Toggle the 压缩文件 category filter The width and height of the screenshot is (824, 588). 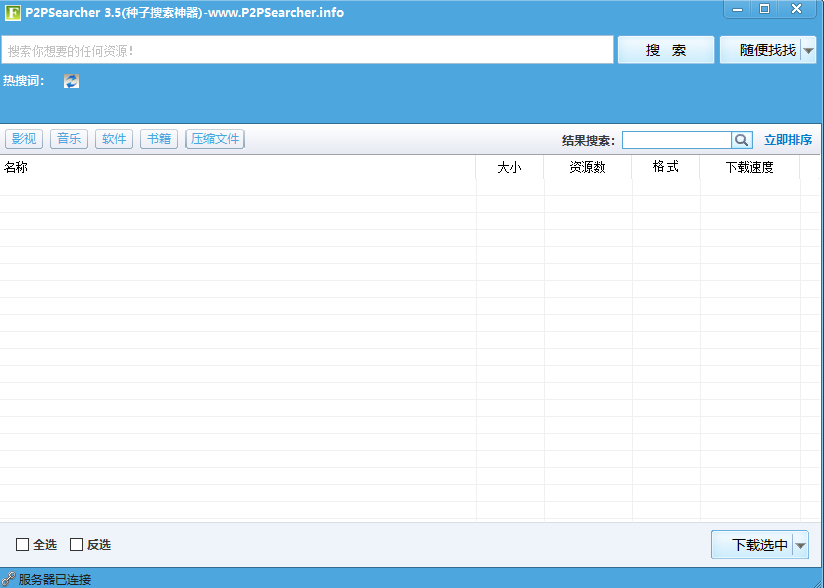click(214, 139)
